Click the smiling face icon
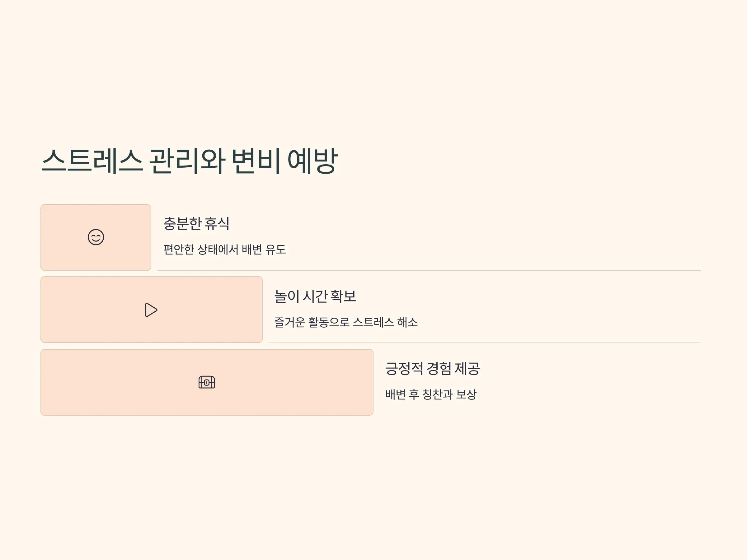Viewport: 747px width, 560px height. [x=96, y=237]
